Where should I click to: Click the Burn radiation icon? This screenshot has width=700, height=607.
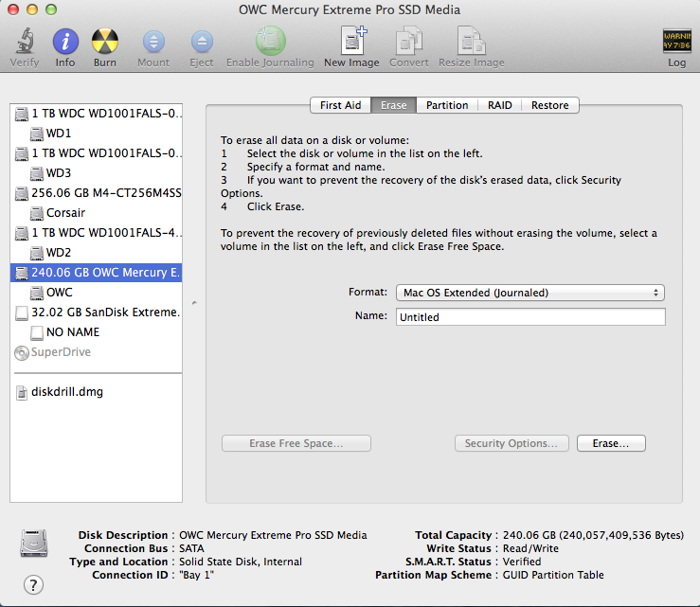tap(105, 41)
